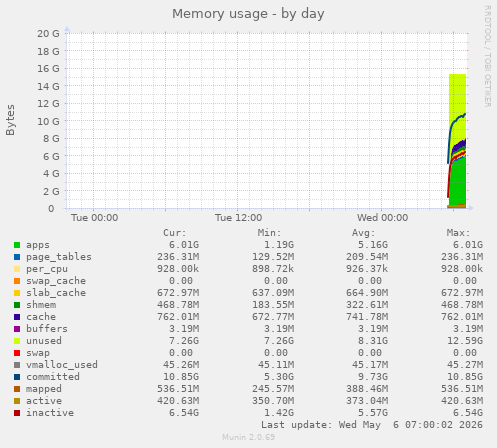
Task: Click the 'buffers' legend label
Action: tap(47, 329)
